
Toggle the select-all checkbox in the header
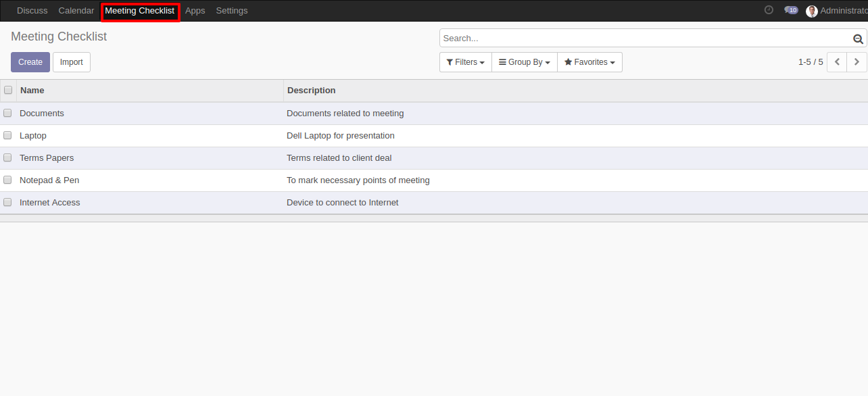(8, 90)
